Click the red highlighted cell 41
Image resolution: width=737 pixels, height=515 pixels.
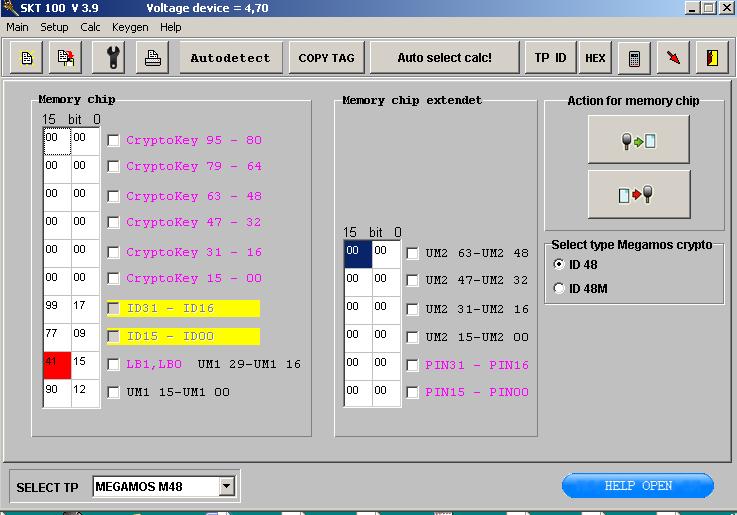click(x=57, y=365)
